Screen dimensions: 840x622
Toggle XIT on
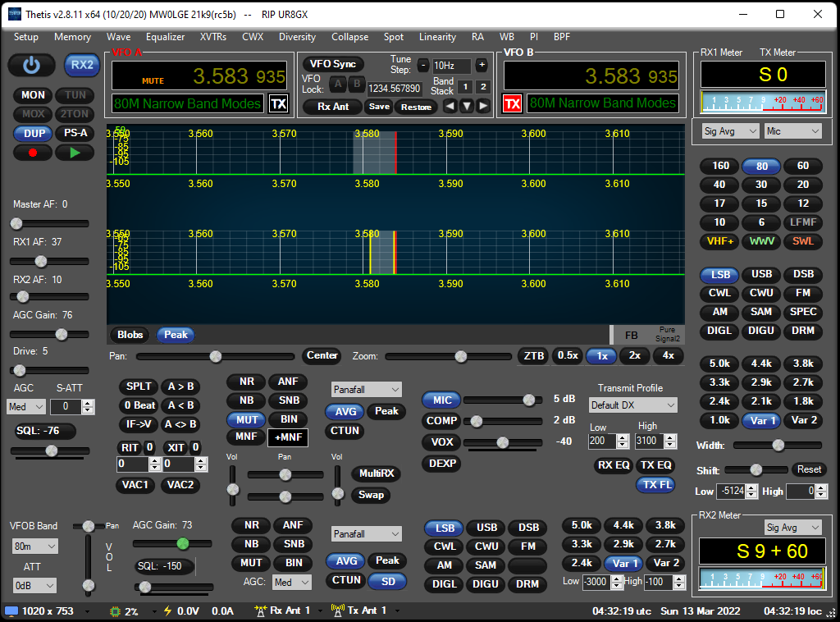pos(176,447)
